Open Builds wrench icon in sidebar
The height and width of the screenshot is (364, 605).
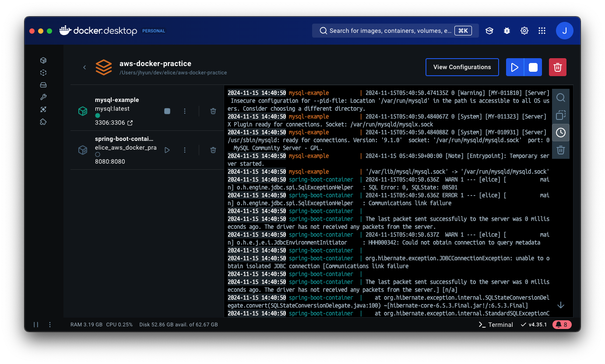(43, 97)
